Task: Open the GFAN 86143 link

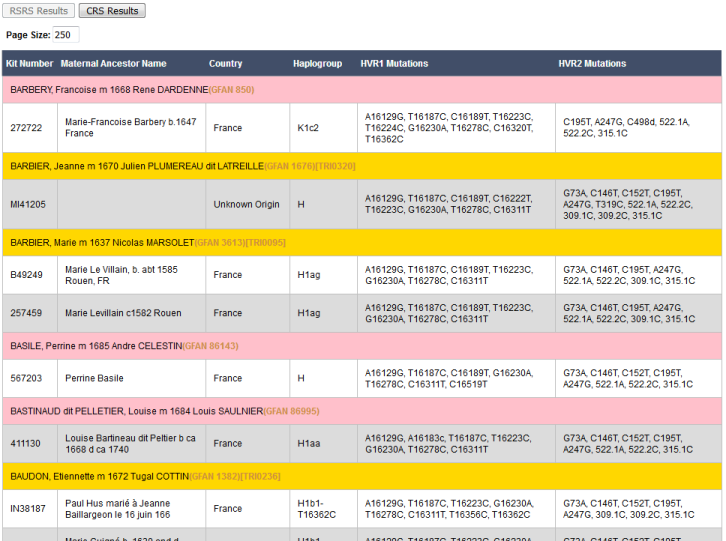Action: [x=211, y=346]
